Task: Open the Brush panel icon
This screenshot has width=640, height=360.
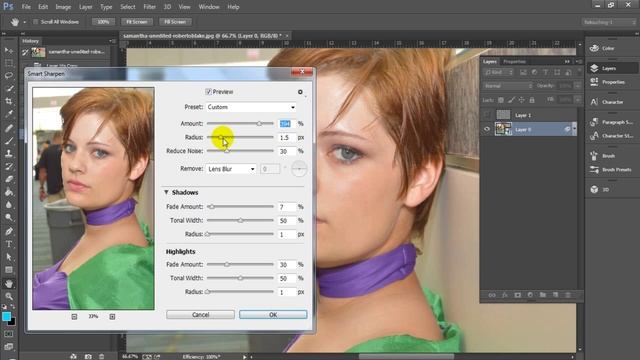Action: click(594, 156)
